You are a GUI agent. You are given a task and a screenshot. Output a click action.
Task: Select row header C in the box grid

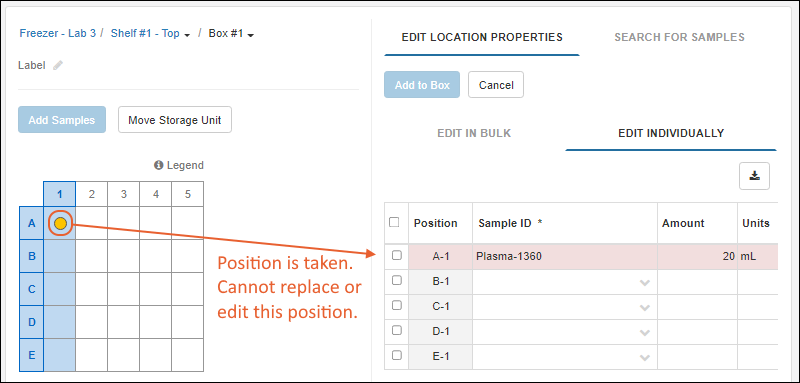pyautogui.click(x=32, y=289)
